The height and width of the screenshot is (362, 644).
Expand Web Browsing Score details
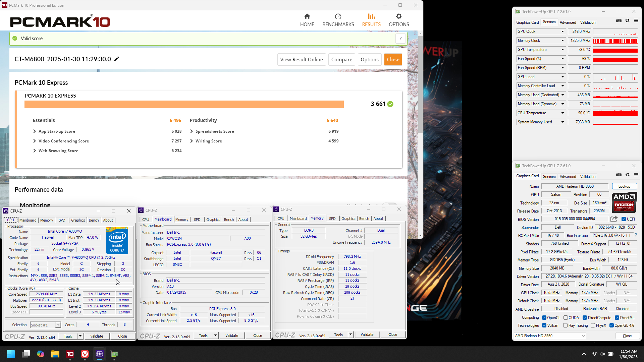(x=35, y=151)
